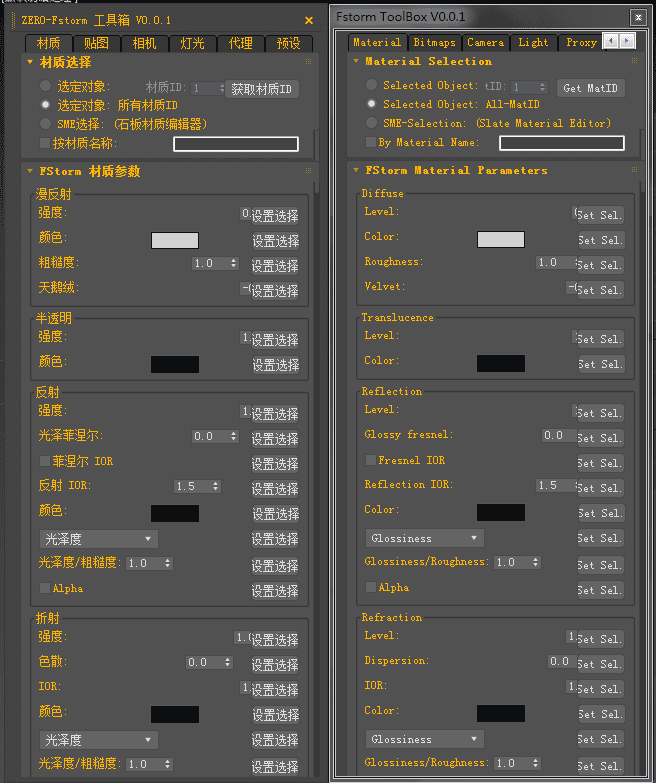Enable the 'By Material Name' checkbox
Viewport: 656px width, 783px height.
[x=371, y=143]
